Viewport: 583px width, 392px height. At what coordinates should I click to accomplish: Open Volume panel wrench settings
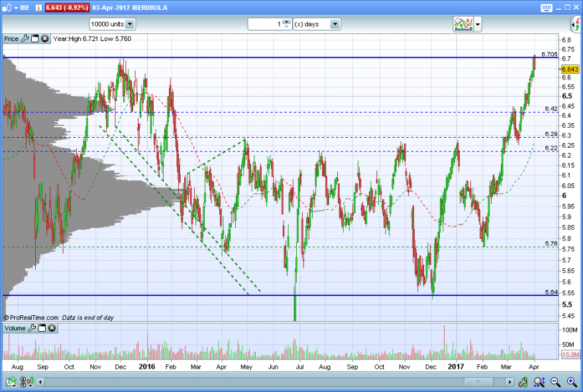(x=32, y=328)
